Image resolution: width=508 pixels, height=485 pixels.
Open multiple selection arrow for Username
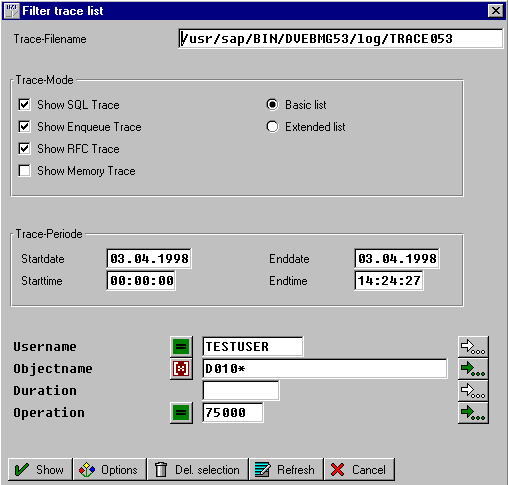473,347
